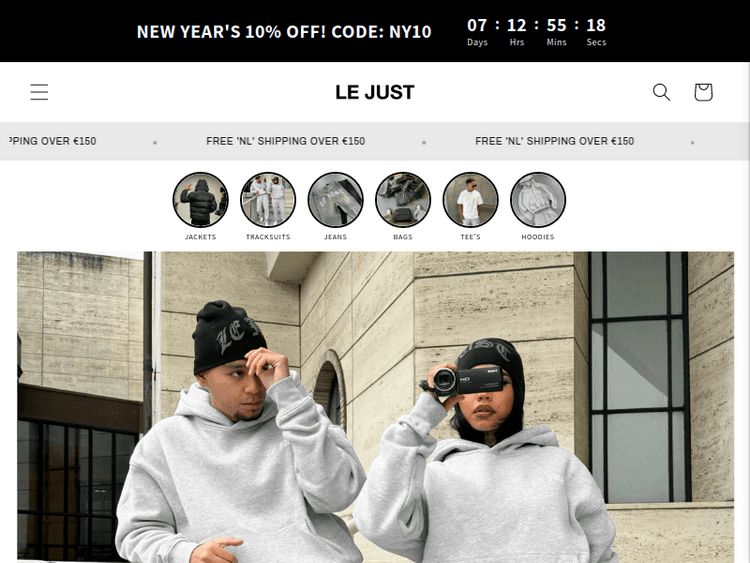Viewport: 750px width, 563px height.
Task: Click the BAGS label text
Action: 403,237
